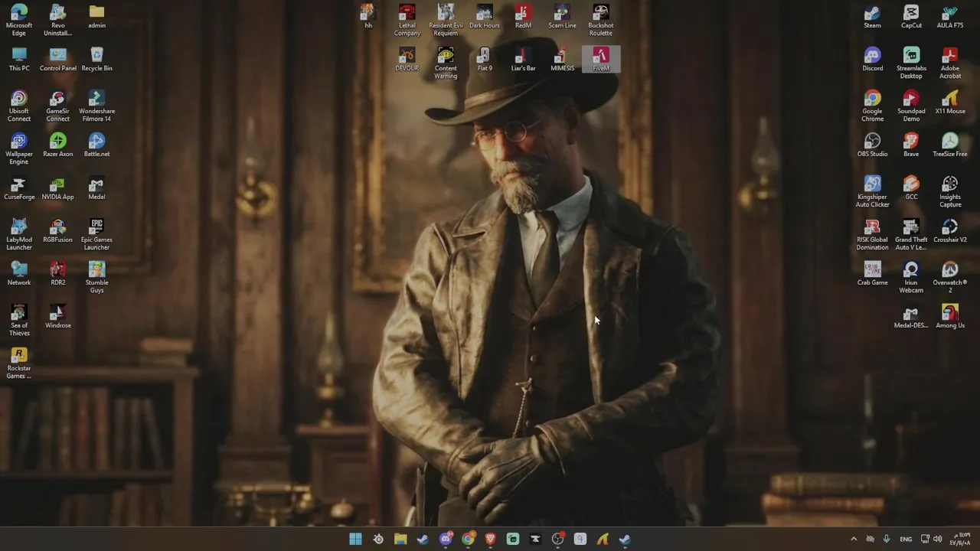Select the admin folder on desktop
The height and width of the screenshot is (551, 980).
tap(96, 16)
